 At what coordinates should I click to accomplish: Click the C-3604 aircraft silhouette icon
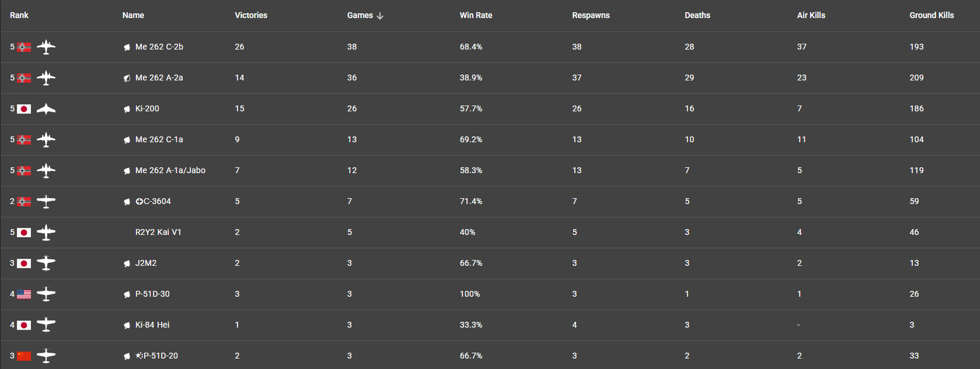[46, 202]
